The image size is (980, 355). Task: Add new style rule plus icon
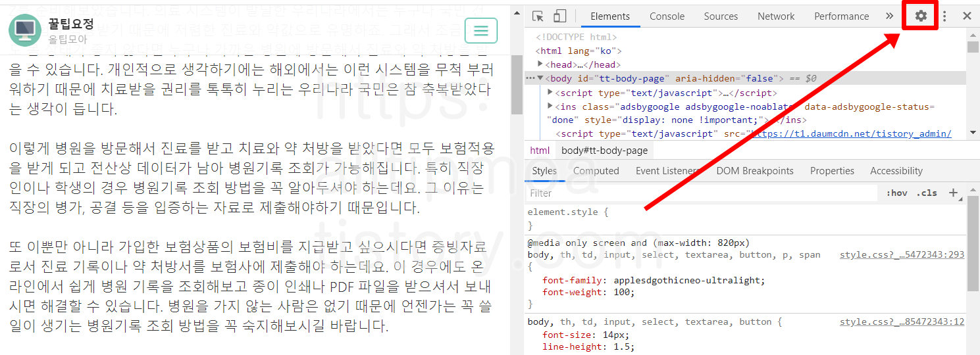(x=954, y=193)
